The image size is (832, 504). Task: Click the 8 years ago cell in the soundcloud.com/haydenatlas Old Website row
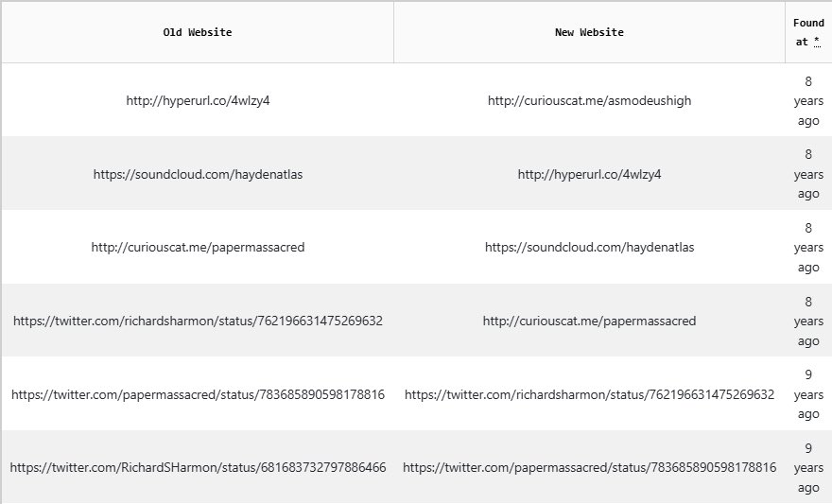(808, 174)
